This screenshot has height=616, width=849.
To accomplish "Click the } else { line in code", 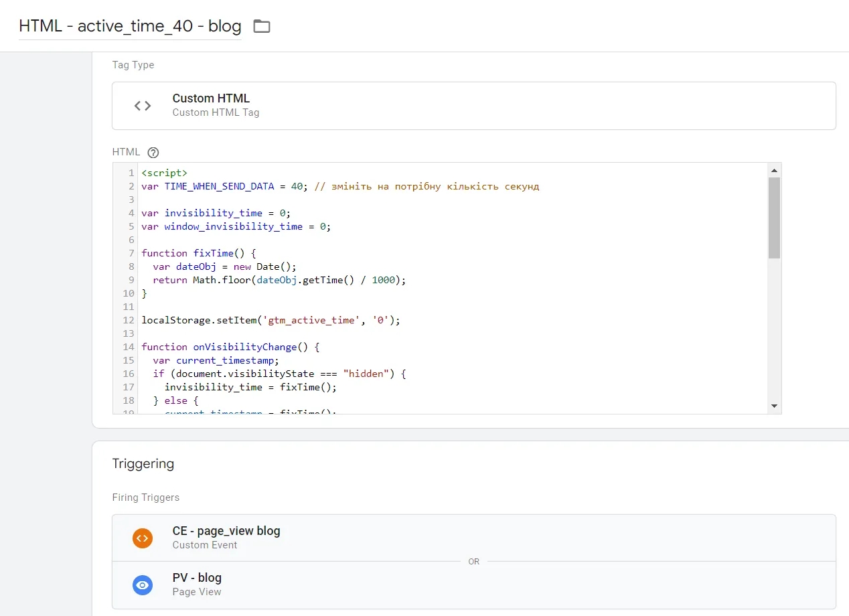I will (x=175, y=400).
